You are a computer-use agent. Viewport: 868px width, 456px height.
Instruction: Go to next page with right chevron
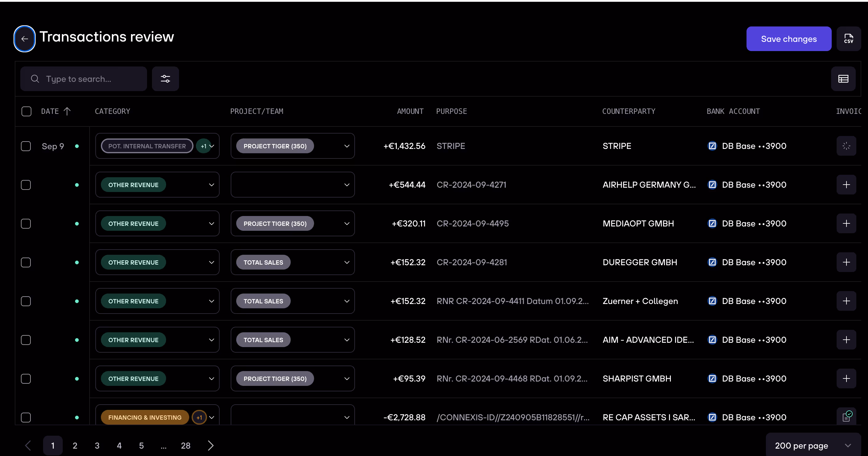pos(211,446)
